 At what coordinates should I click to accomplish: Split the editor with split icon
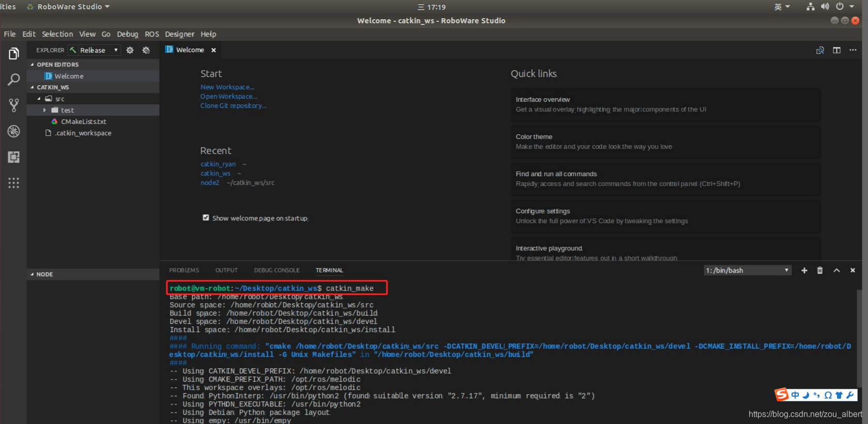[x=836, y=50]
